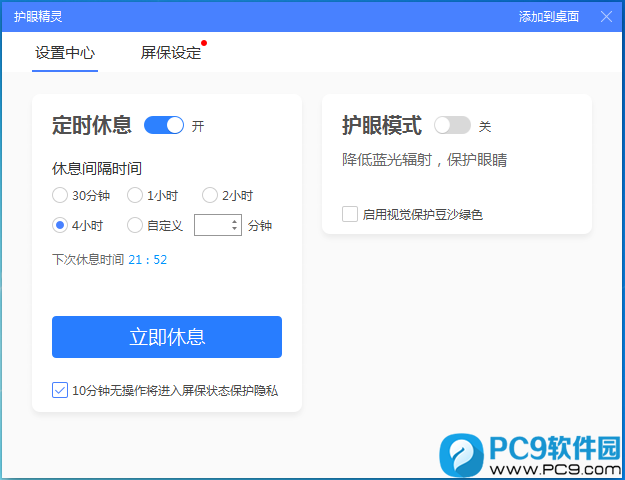Viewport: 625px width, 480px height.
Task: Turn off the 定时休息 switch
Action: (x=164, y=125)
